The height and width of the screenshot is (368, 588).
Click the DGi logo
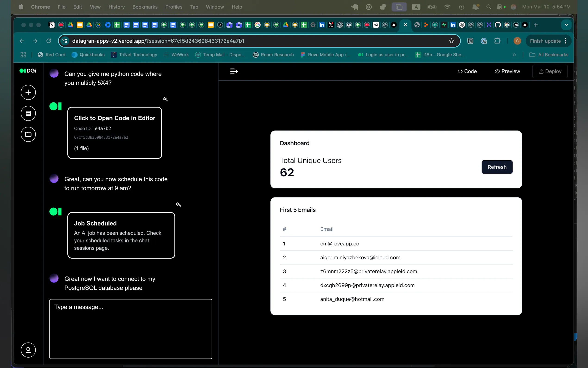point(28,71)
